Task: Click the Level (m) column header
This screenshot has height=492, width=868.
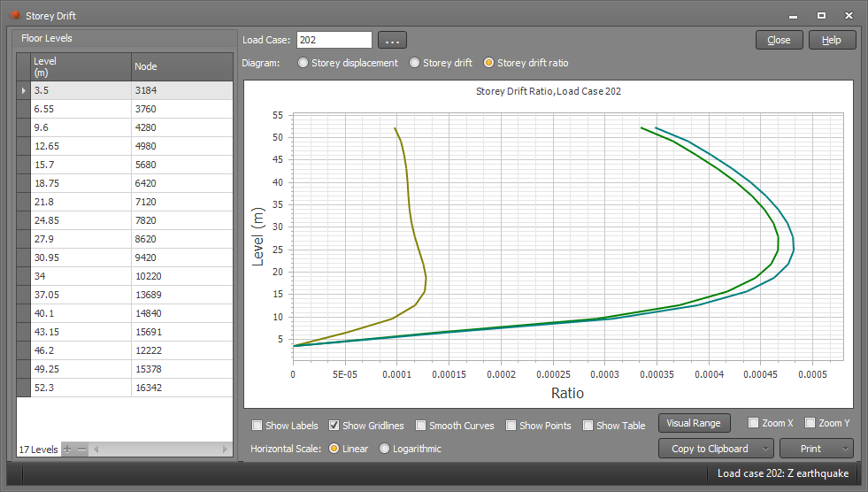Action: pos(81,67)
